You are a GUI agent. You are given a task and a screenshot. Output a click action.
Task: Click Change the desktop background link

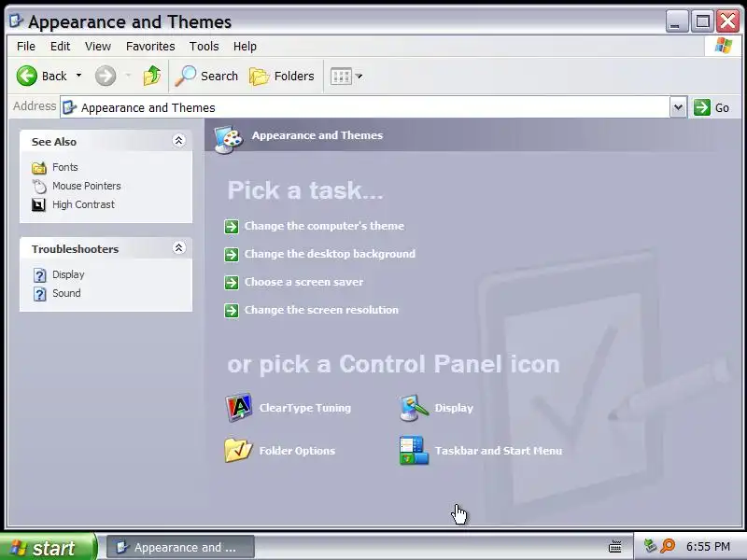click(x=330, y=254)
